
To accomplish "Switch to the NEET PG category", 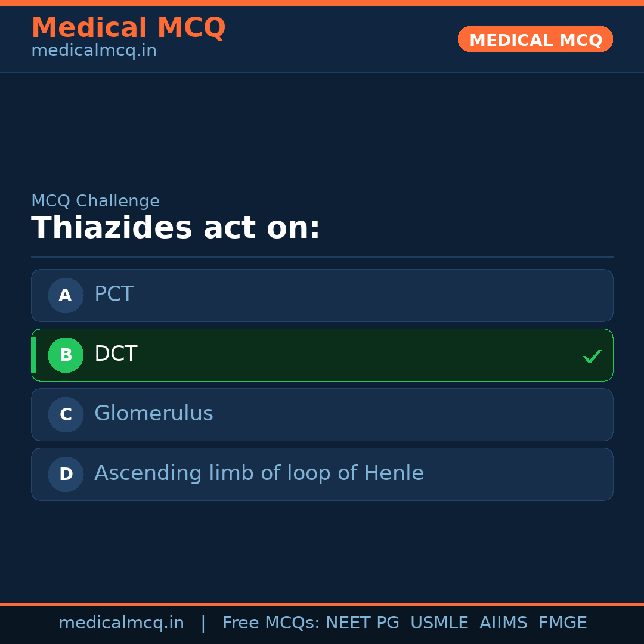I will pyautogui.click(x=362, y=622).
